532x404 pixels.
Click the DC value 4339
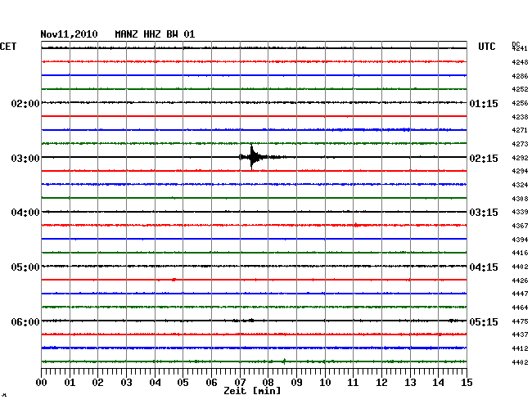[x=519, y=213]
